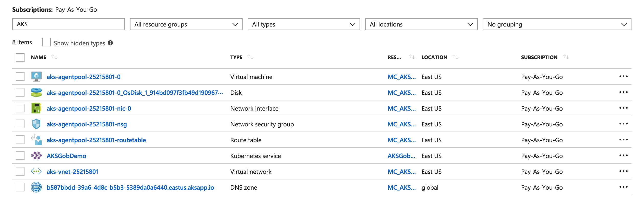Image resolution: width=644 pixels, height=208 pixels.
Task: Click the Kubernetes service icon for AKSGobDemo
Action: tap(36, 155)
